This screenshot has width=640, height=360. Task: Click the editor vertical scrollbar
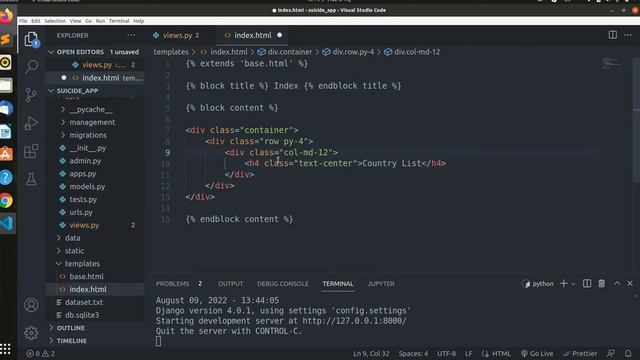pyautogui.click(x=636, y=120)
